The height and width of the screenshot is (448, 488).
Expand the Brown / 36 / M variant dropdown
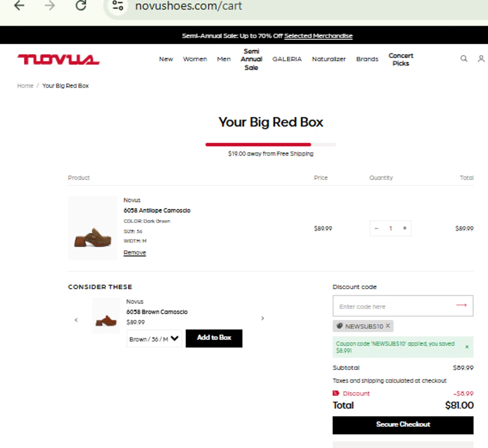click(x=154, y=339)
